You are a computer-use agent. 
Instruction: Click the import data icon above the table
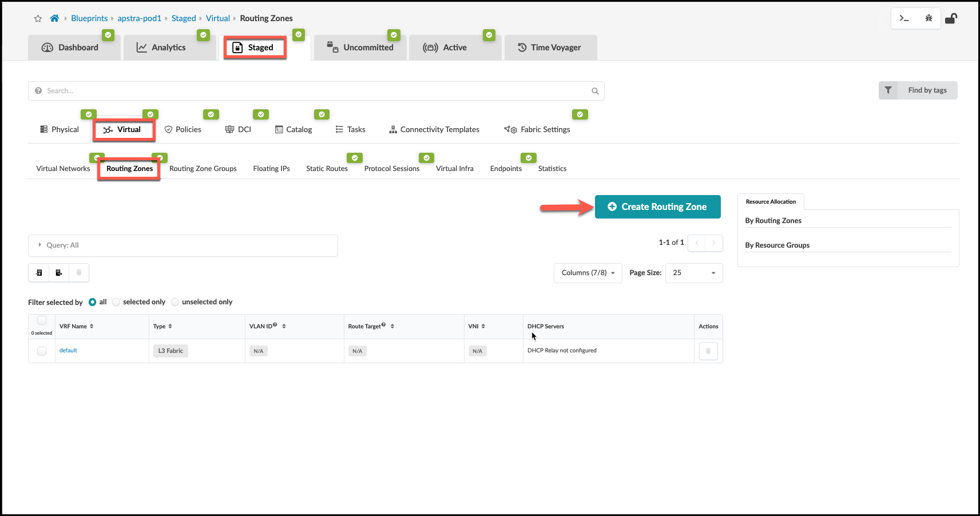coord(38,272)
